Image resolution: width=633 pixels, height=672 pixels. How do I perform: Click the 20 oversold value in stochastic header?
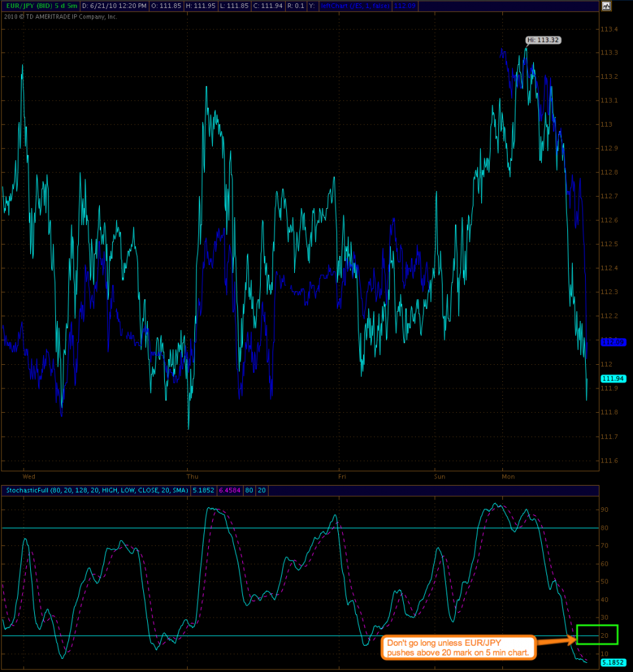point(261,490)
